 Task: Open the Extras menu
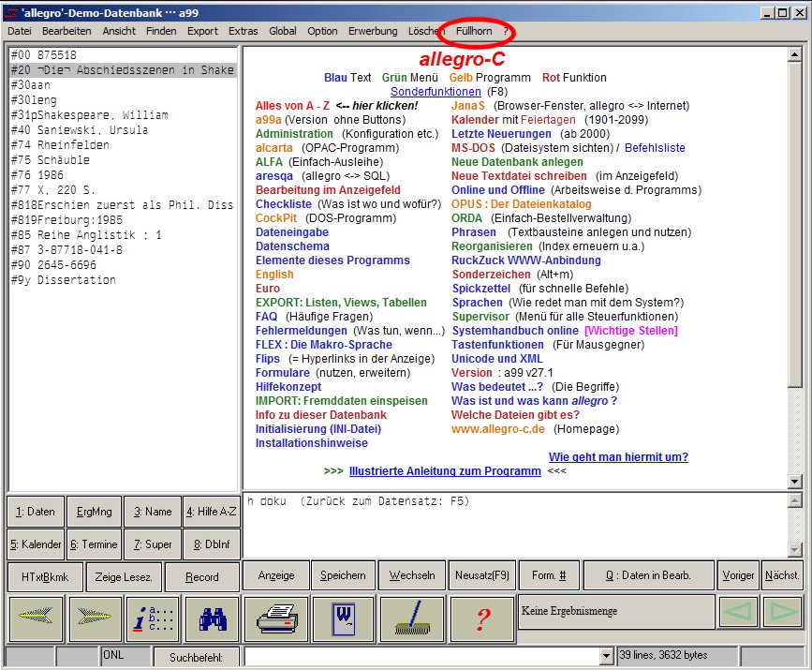244,31
